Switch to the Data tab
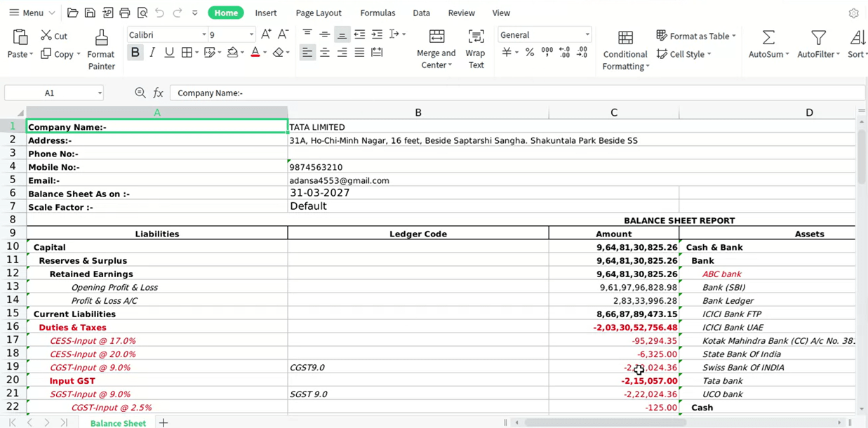Screen dimensions: 868x428 click(x=422, y=13)
